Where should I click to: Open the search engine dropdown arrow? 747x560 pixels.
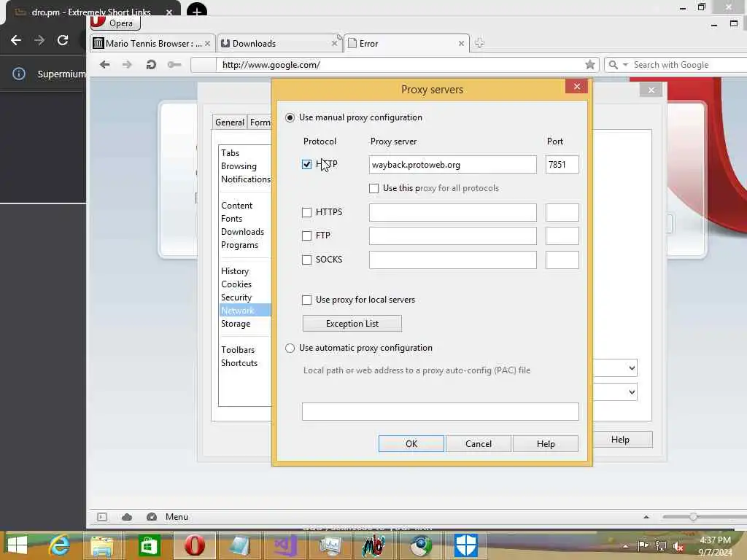(x=625, y=65)
